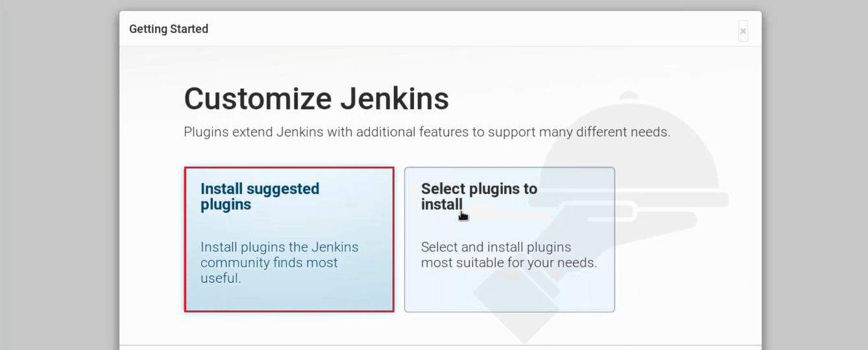Click the Getting Started dialog title
This screenshot has width=868, height=350.
[x=169, y=29]
